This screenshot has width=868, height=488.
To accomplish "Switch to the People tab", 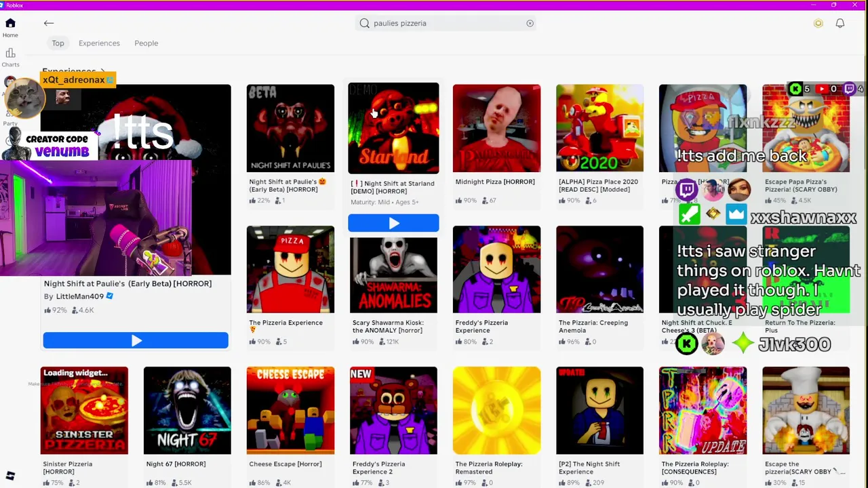I will pos(146,43).
